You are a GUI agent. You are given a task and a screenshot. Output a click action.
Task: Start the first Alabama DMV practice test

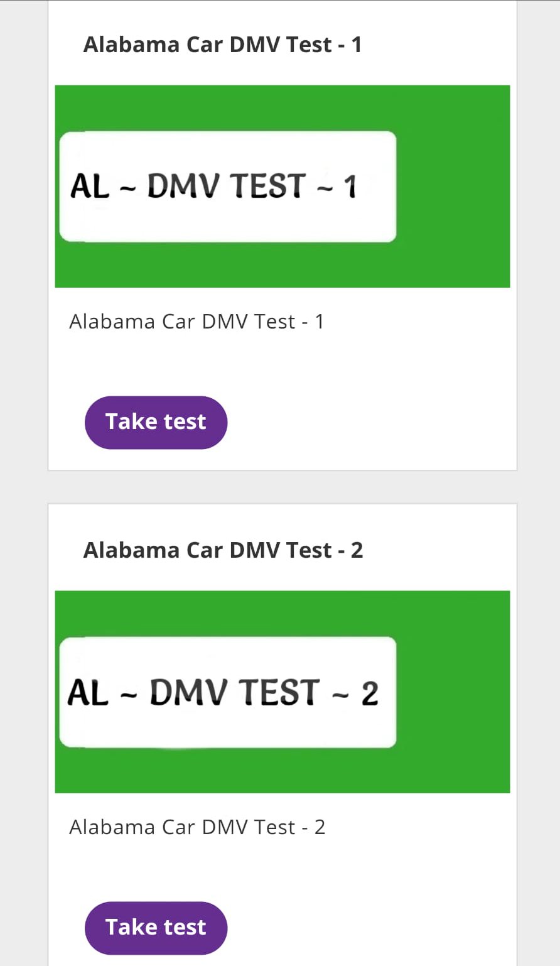click(x=156, y=421)
